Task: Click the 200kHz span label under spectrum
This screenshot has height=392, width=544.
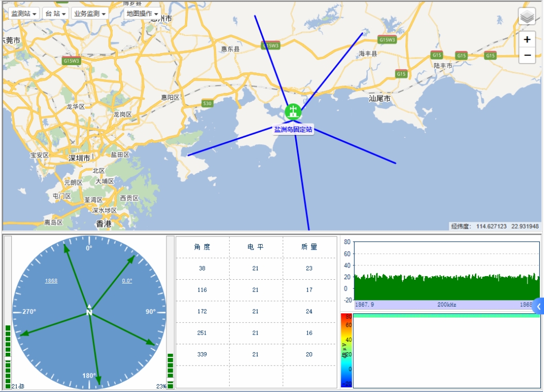Action: pyautogui.click(x=446, y=305)
